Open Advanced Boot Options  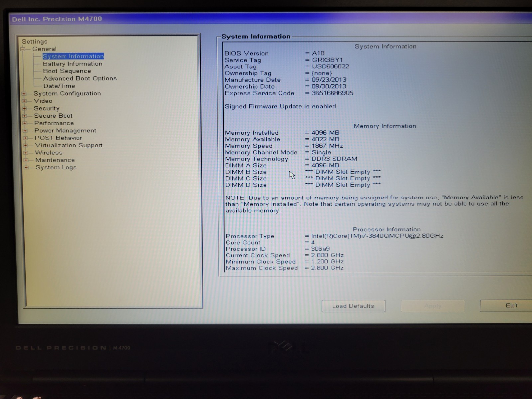(x=80, y=78)
